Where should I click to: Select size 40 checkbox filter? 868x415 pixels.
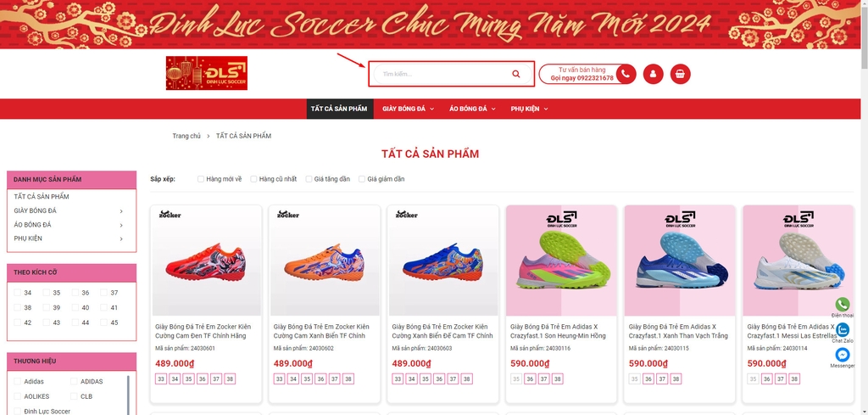point(75,307)
